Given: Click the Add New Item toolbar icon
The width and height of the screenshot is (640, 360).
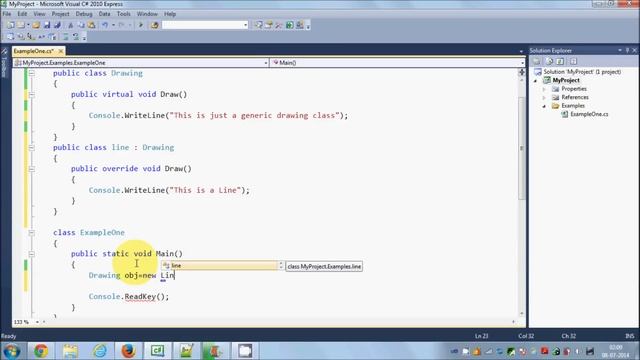Looking at the screenshot, I should pos(21,25).
